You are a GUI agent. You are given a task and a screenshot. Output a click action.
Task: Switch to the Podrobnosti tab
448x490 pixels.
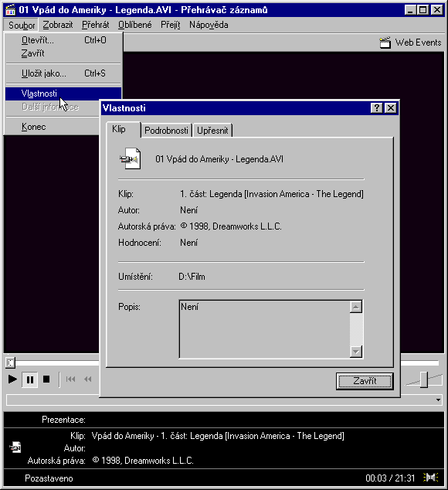pos(167,131)
